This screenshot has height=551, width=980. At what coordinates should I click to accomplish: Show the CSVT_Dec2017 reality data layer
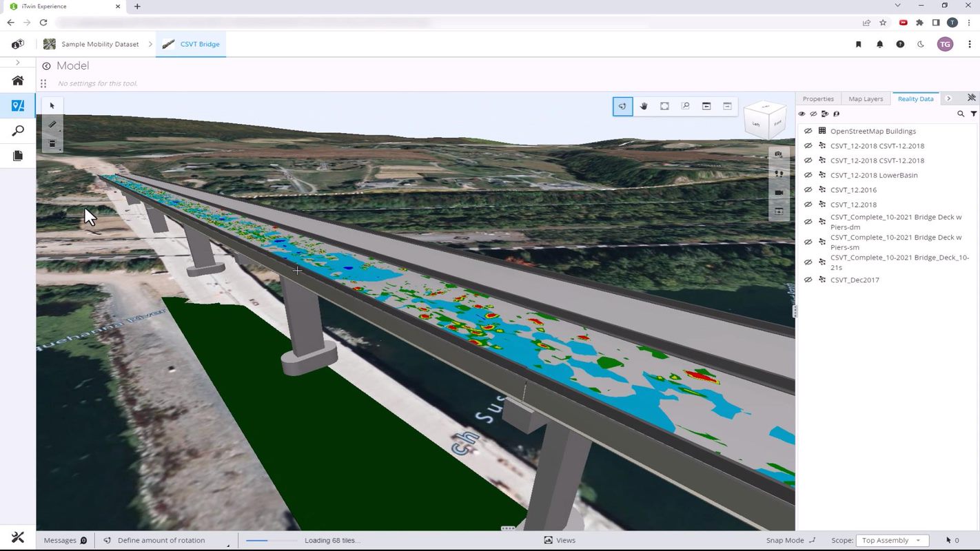(x=808, y=280)
